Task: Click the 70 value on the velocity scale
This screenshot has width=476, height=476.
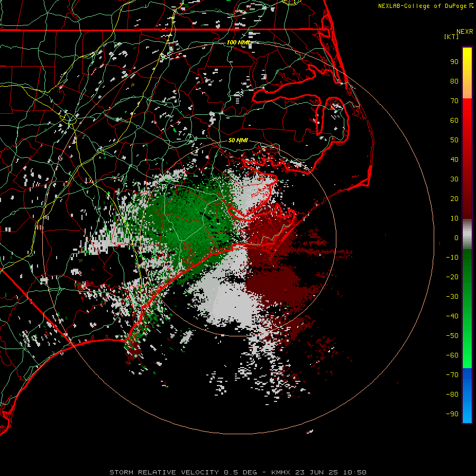Action: (454, 101)
